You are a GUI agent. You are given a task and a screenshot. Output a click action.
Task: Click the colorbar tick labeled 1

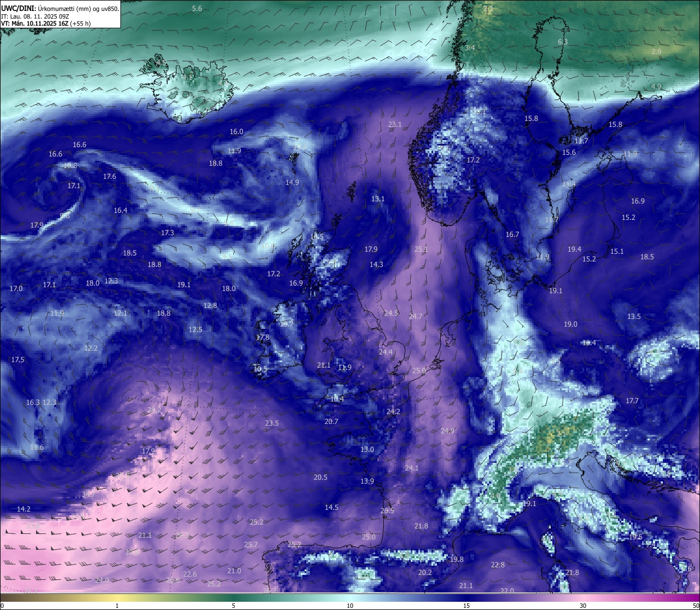[x=117, y=606]
